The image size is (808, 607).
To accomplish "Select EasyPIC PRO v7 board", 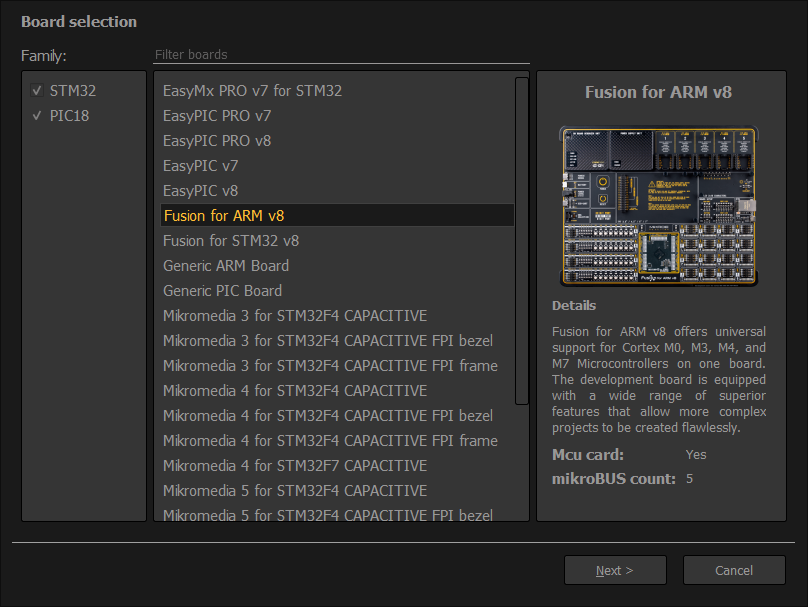I will click(338, 116).
